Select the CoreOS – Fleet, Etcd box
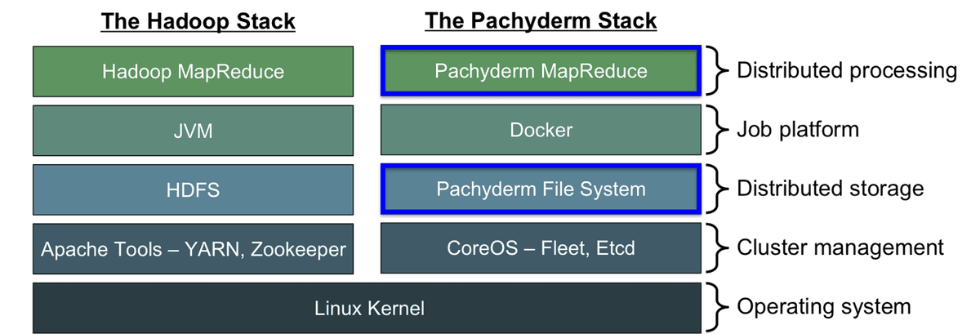Viewport: 980px width, 334px height. pos(541,248)
